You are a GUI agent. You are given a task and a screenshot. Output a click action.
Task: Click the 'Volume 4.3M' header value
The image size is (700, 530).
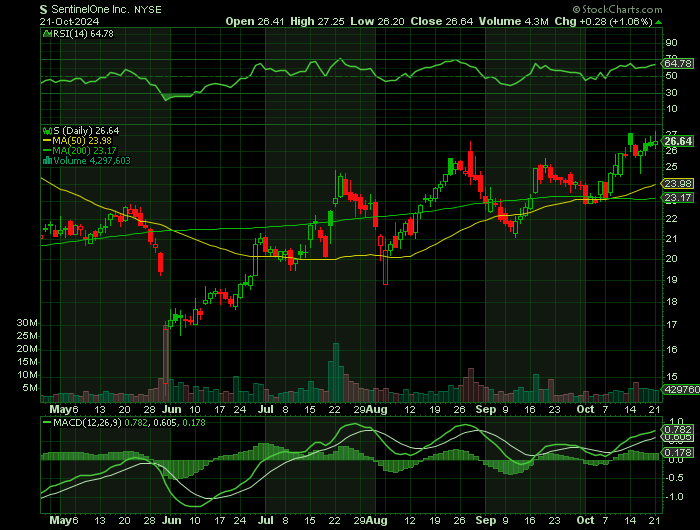click(x=513, y=21)
